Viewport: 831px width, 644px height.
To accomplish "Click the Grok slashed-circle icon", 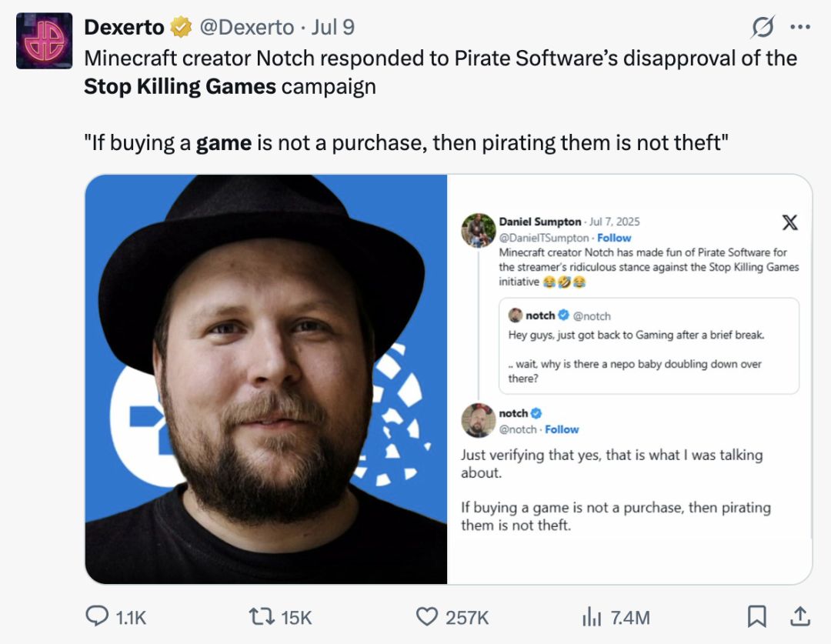I will (x=763, y=28).
